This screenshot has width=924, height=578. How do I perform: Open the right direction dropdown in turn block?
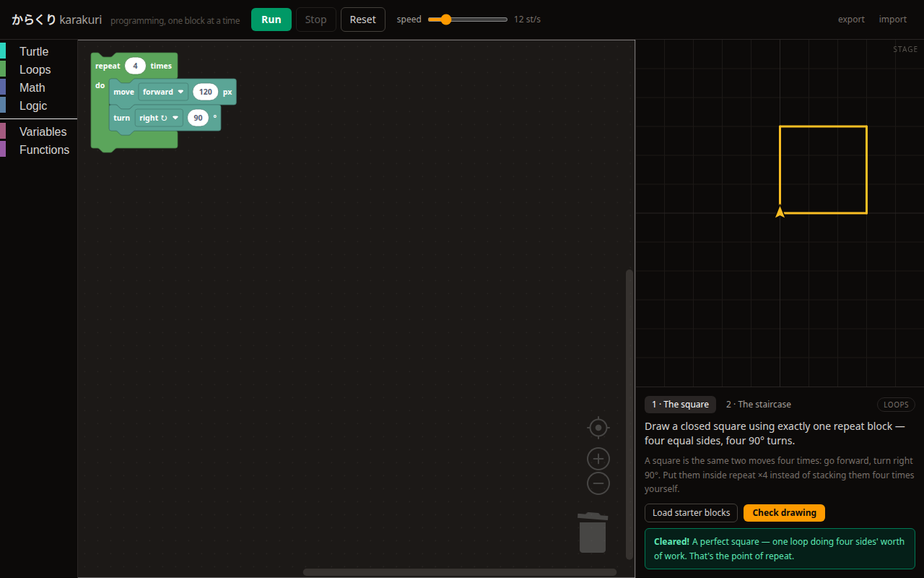(x=159, y=118)
